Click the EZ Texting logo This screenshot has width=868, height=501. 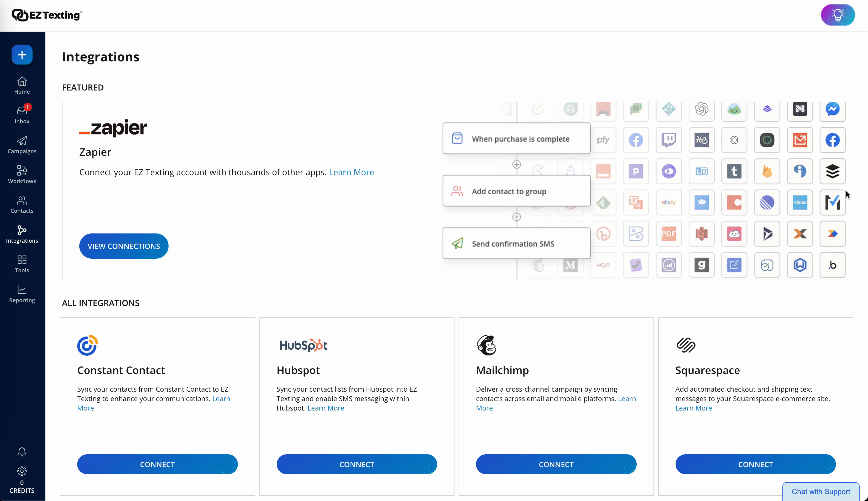(x=47, y=15)
